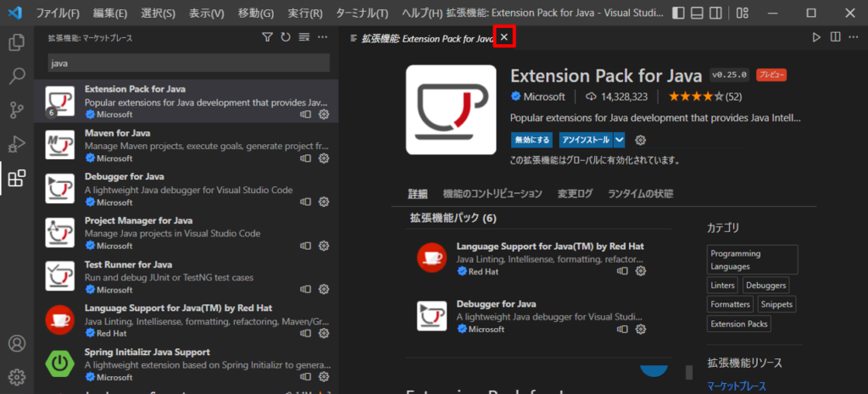Select the Extension Packs category tag
Screen dimensions: 868x394
pyautogui.click(x=739, y=324)
